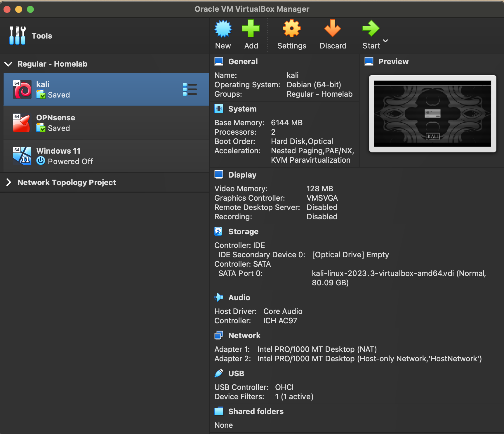Click the Preview section monitor icon
Image resolution: width=504 pixels, height=434 pixels.
point(369,61)
